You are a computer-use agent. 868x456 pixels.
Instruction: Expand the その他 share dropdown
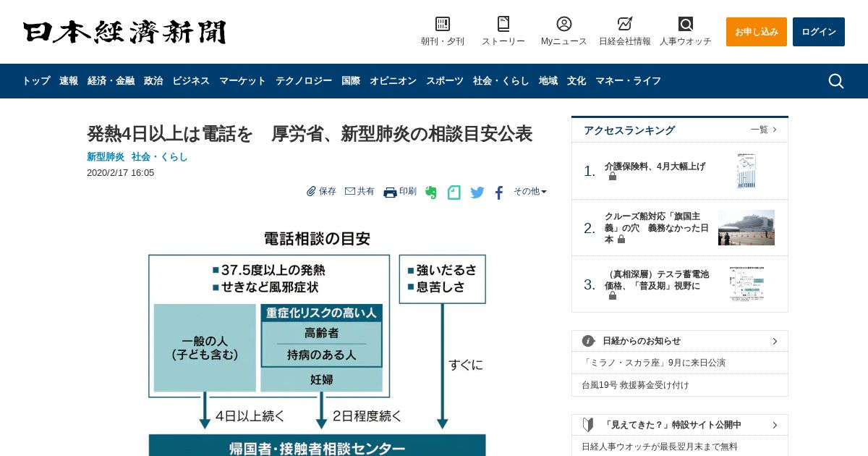coord(530,192)
